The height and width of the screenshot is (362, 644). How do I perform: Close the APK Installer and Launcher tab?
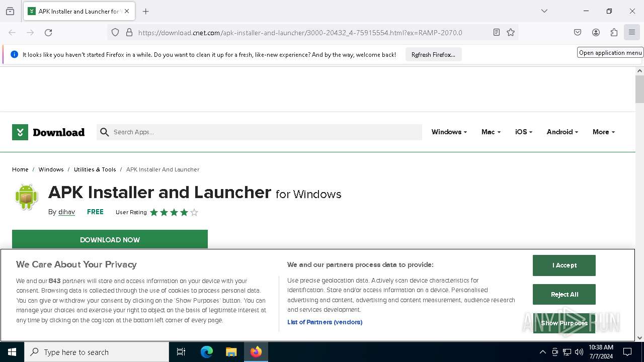pyautogui.click(x=127, y=11)
